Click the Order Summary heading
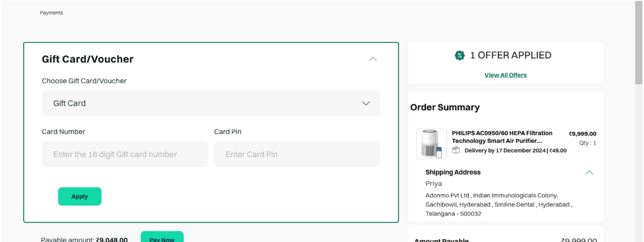 click(445, 107)
